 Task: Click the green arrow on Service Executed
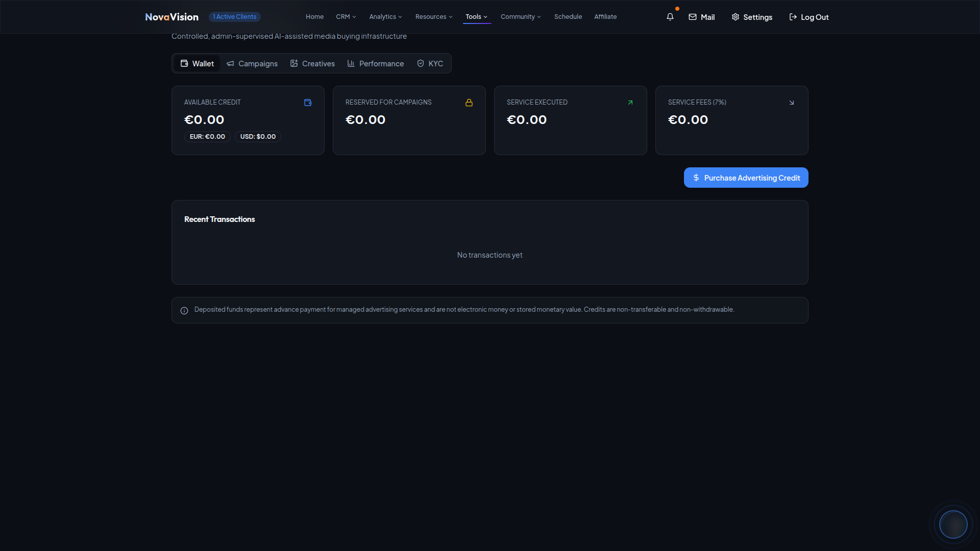pos(630,103)
